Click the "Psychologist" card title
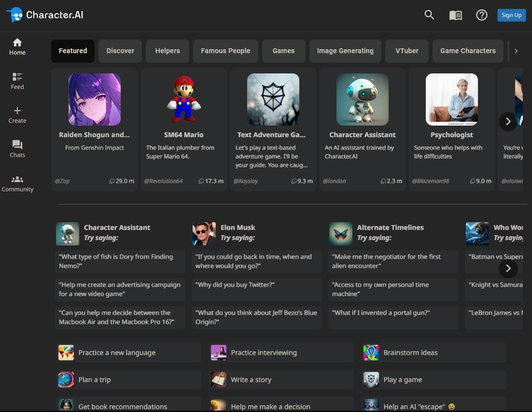Image resolution: width=532 pixels, height=412 pixels. 451,135
